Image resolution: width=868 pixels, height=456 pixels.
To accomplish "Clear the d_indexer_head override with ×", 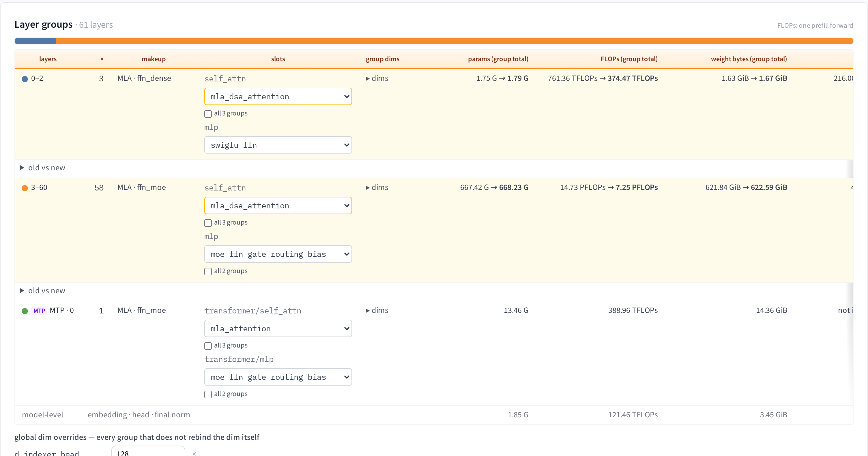I will [x=194, y=454].
